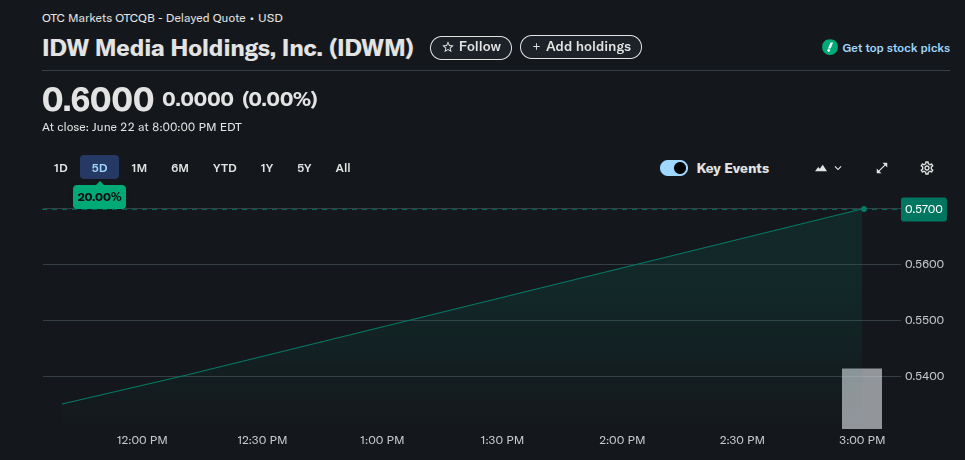Click the (0.00%) percentage change text
The width and height of the screenshot is (965, 460).
click(280, 99)
